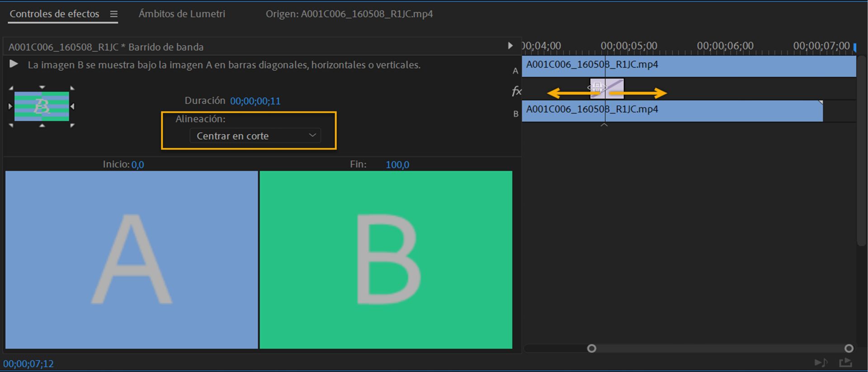Click the export icon at bottom right
Screen dimensions: 868x372
pyautogui.click(x=845, y=362)
